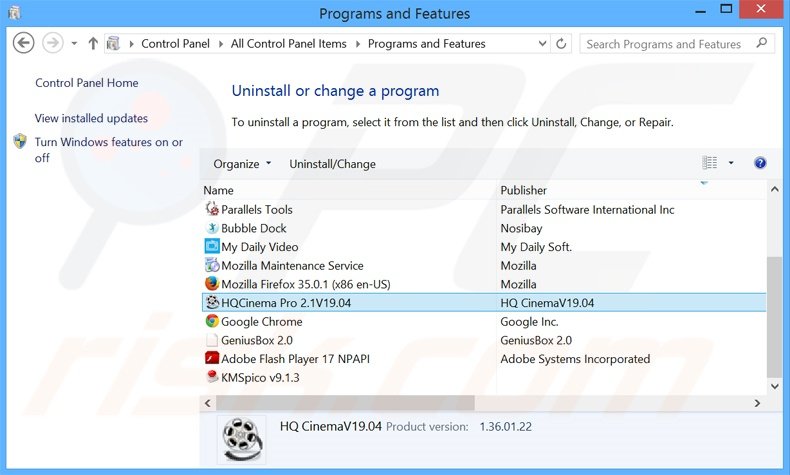The image size is (790, 475).
Task: Click Parallels Software International Inc cell
Action: point(587,210)
